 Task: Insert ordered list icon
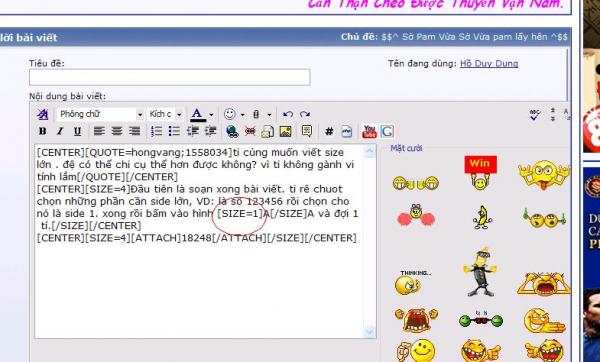coord(156,131)
